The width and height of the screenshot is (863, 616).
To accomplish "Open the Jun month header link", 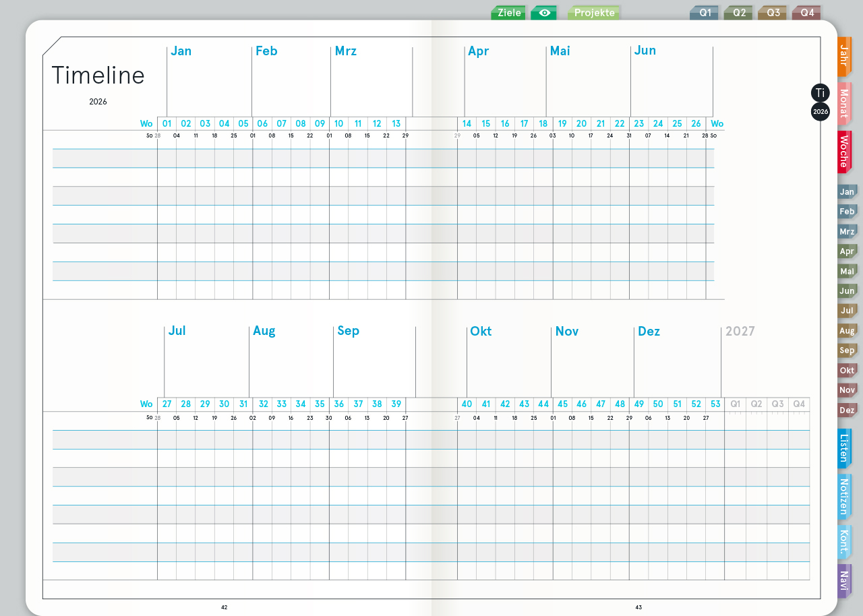I will (x=645, y=51).
